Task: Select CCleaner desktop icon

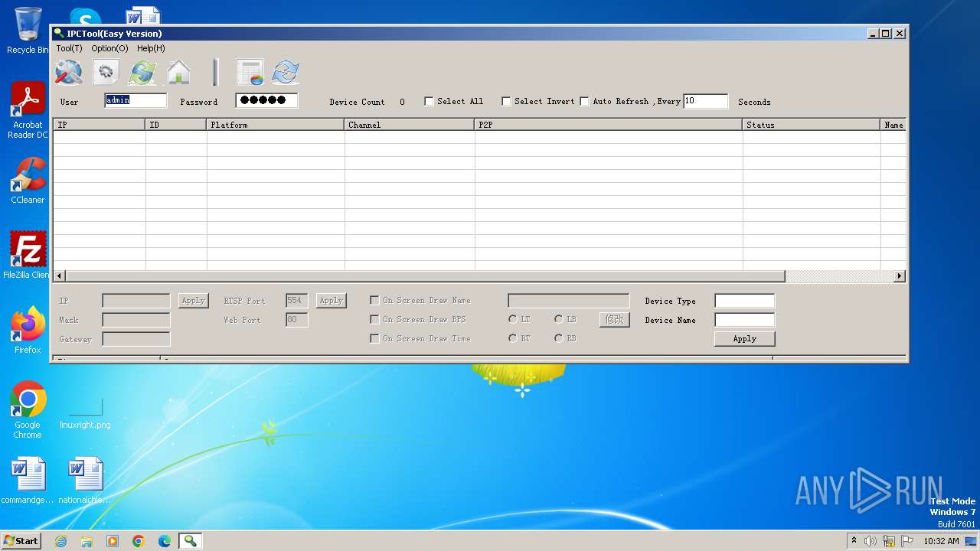Action: point(28,181)
